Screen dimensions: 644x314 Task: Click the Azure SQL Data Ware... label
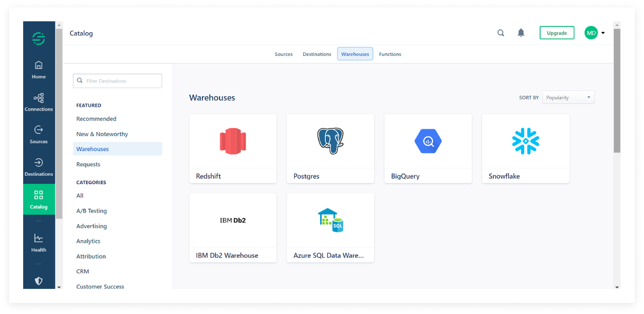pyautogui.click(x=328, y=256)
